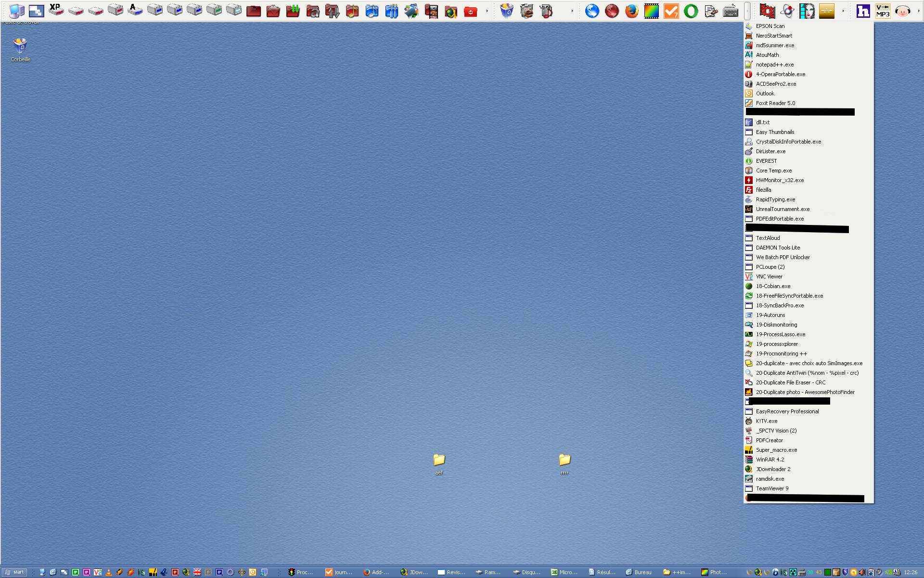Open the orange checkmark task icon

pos(671,11)
